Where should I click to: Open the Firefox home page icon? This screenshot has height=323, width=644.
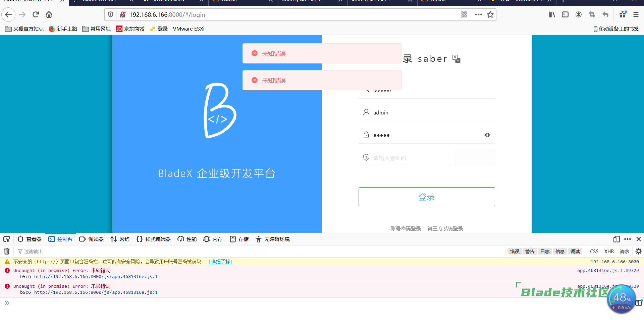coord(49,14)
